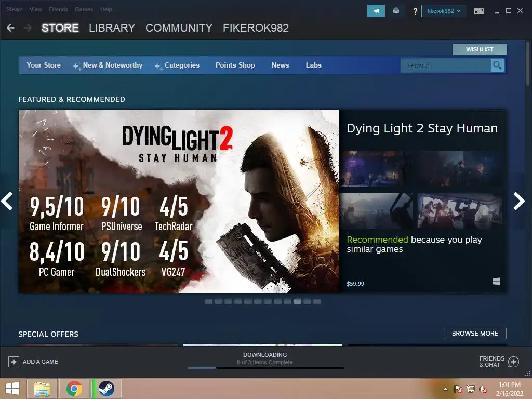Image resolution: width=532 pixels, height=399 pixels.
Task: Open the network tray icon
Action: [471, 389]
